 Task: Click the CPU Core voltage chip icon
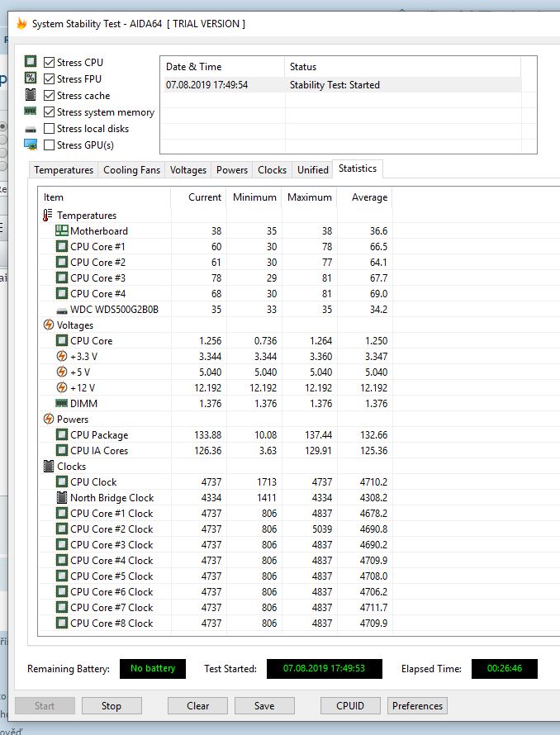[61, 340]
